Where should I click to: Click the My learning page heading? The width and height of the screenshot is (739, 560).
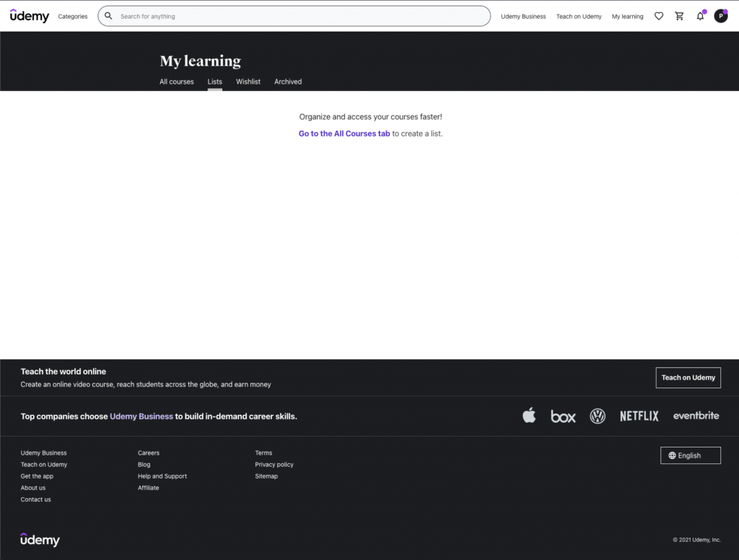pos(201,61)
